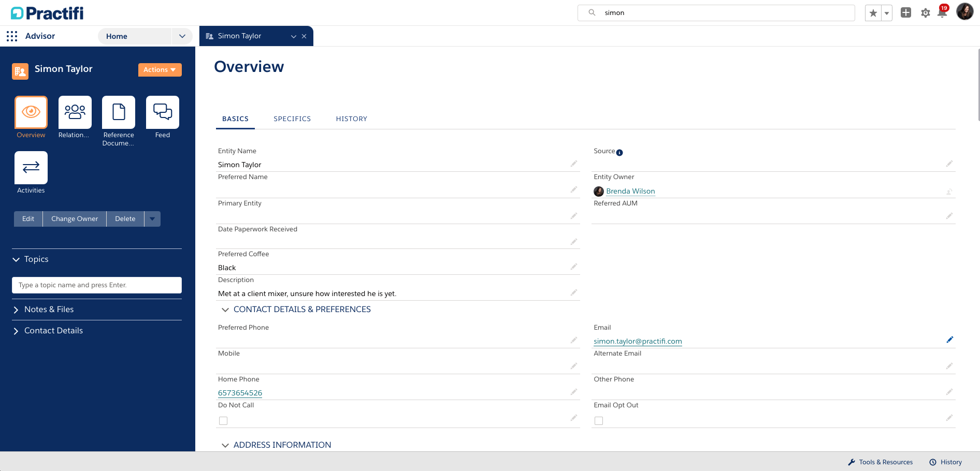Image resolution: width=980 pixels, height=471 pixels.
Task: Open the user profile avatar
Action: tap(965, 11)
